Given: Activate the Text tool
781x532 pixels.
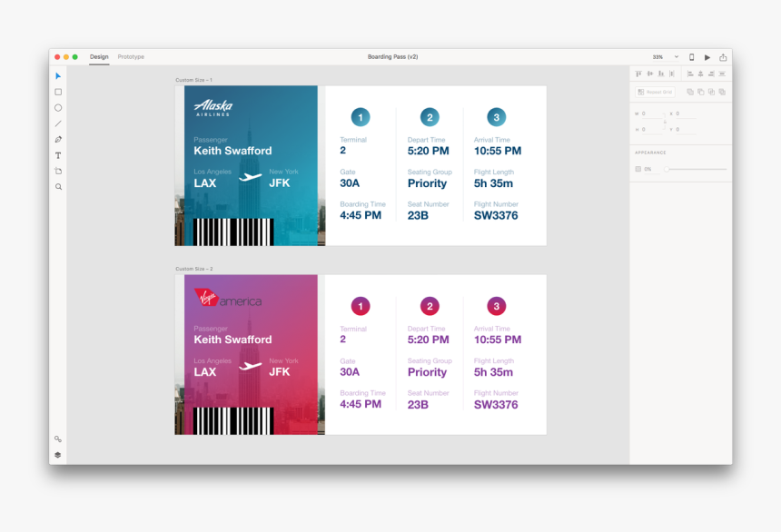Looking at the screenshot, I should (58, 155).
